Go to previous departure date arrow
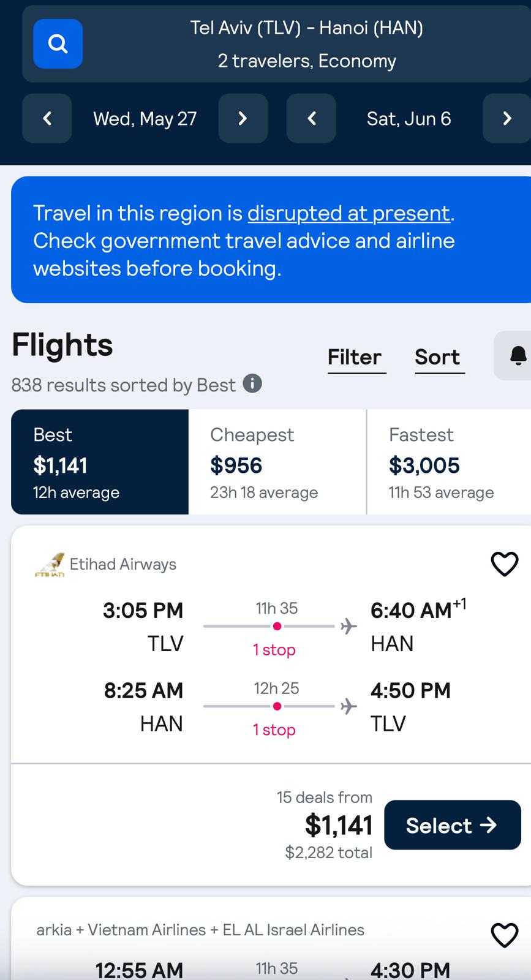 [47, 118]
